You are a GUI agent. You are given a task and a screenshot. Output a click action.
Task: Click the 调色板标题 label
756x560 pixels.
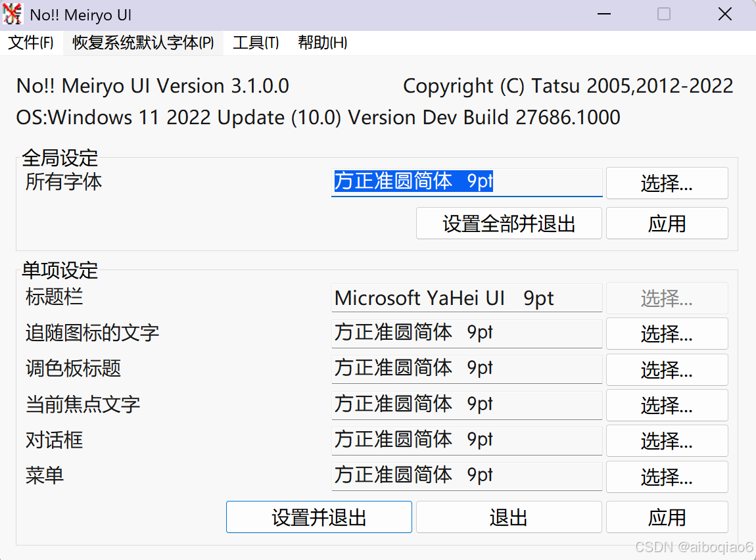coord(73,369)
